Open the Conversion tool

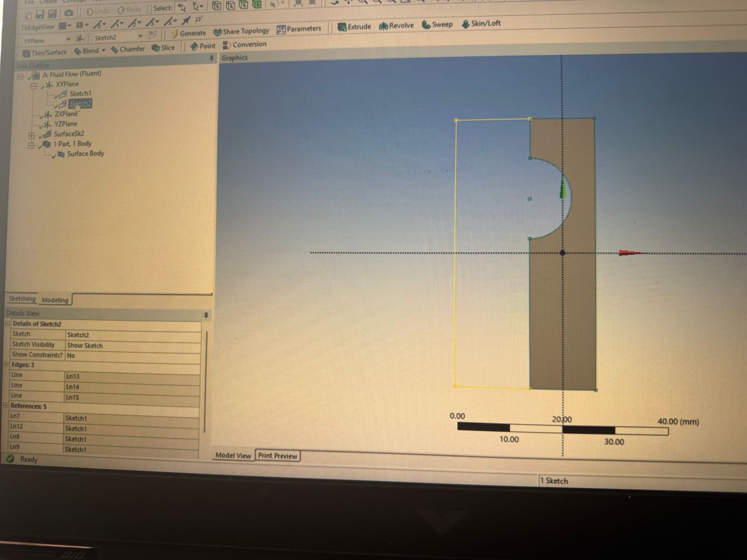[x=245, y=45]
